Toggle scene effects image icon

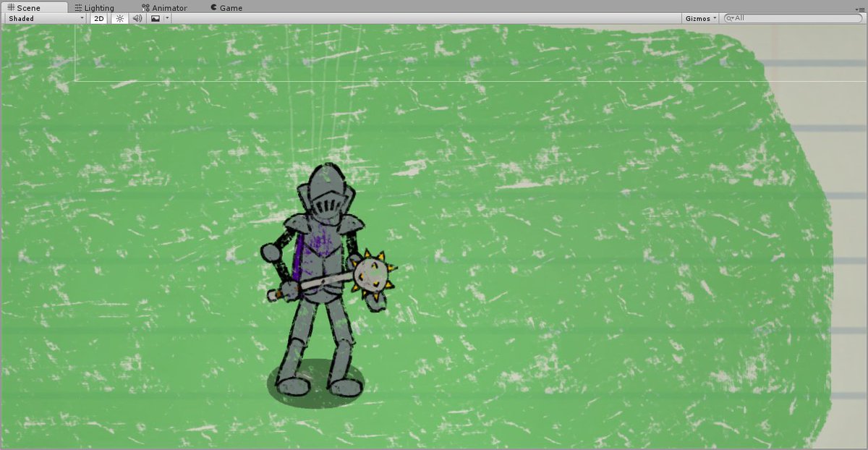155,18
